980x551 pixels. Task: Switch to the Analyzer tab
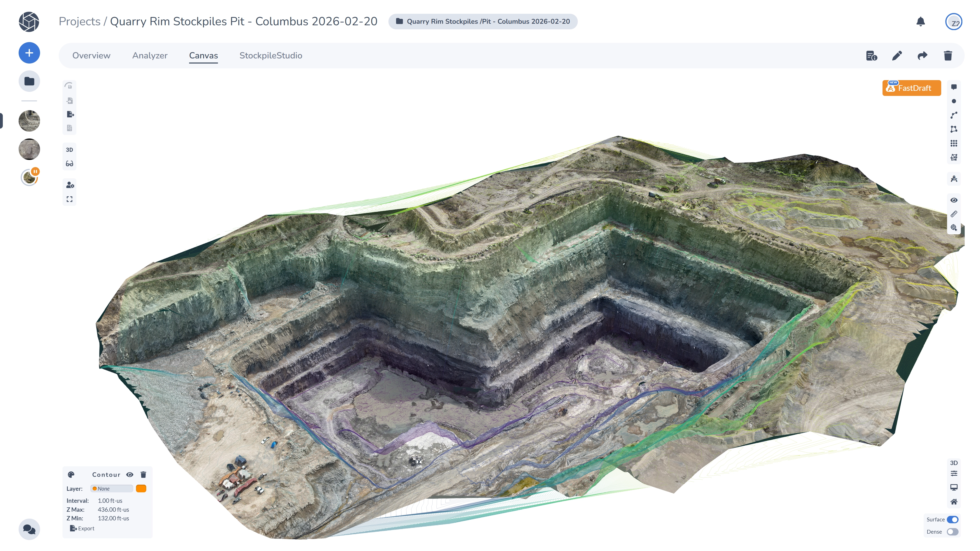tap(150, 56)
